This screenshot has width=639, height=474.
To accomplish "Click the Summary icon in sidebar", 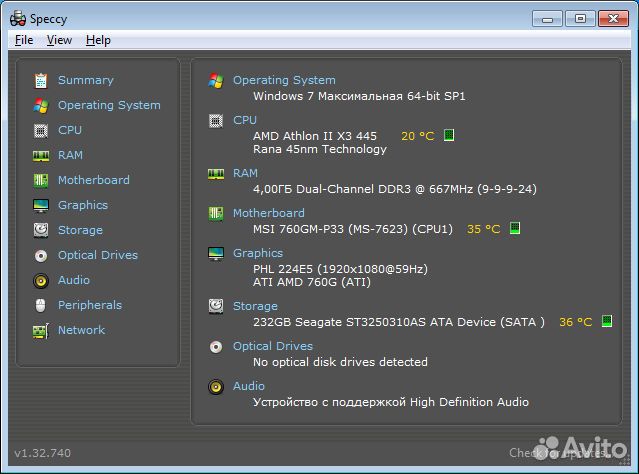I will 40,80.
